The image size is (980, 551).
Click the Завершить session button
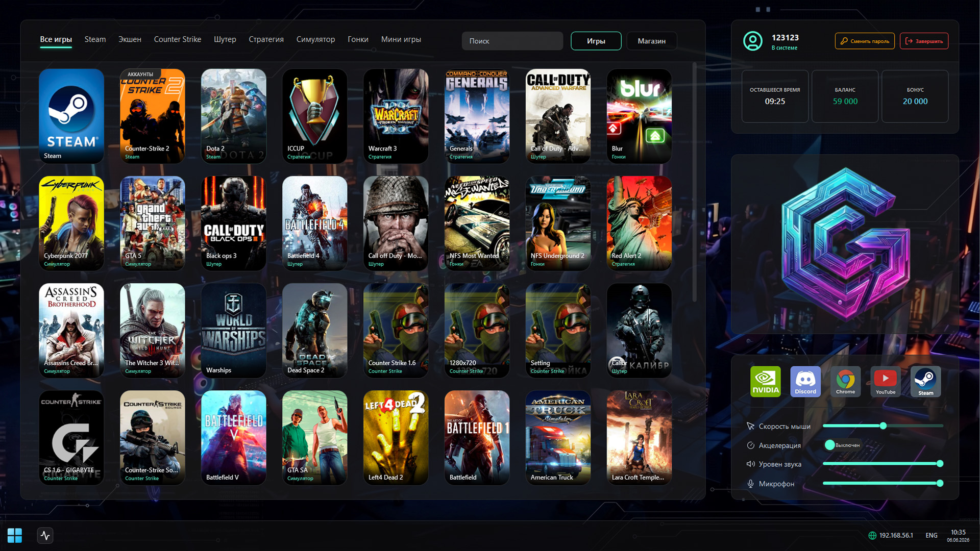click(x=924, y=41)
